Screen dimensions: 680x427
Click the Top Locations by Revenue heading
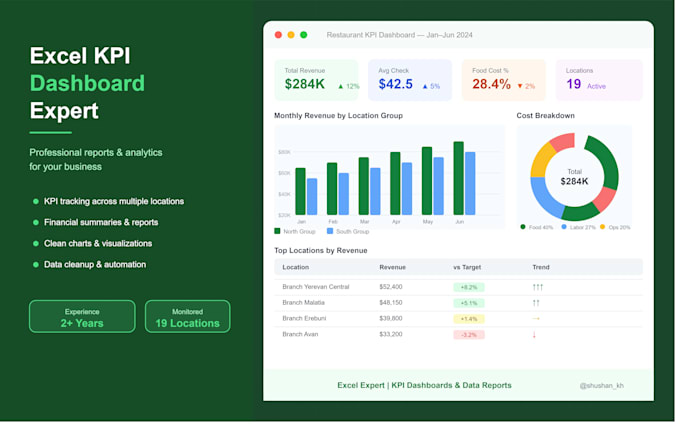[x=320, y=251]
